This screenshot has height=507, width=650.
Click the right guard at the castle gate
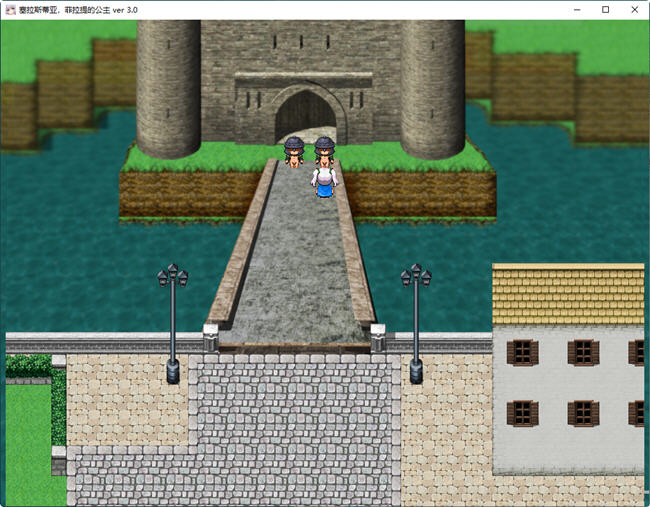[324, 151]
